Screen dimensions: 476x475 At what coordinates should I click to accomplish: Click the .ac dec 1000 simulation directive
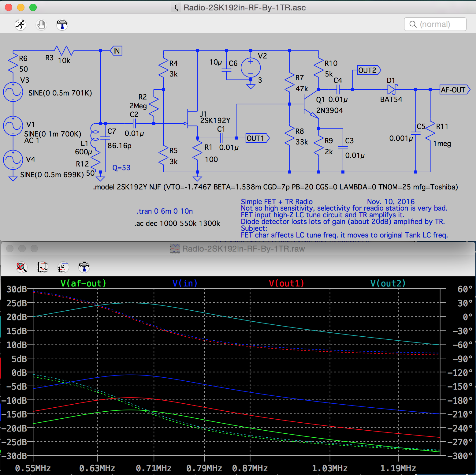pos(177,223)
